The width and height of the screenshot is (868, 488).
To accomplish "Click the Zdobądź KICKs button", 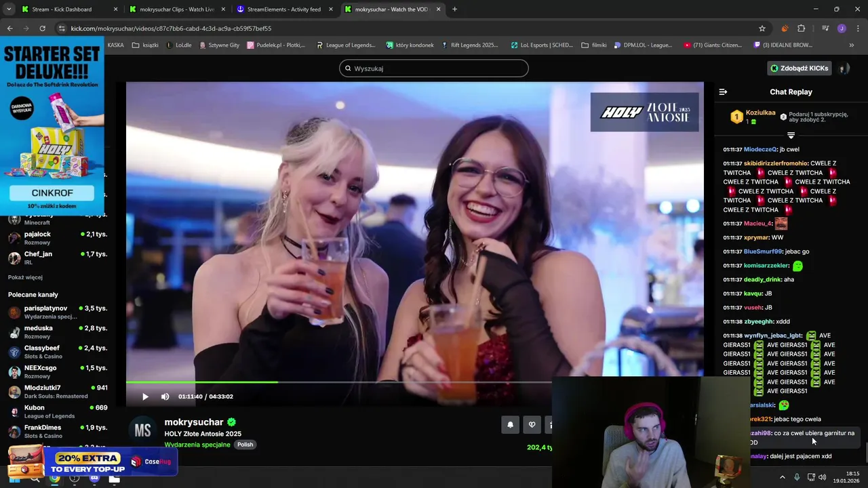I will pos(799,68).
